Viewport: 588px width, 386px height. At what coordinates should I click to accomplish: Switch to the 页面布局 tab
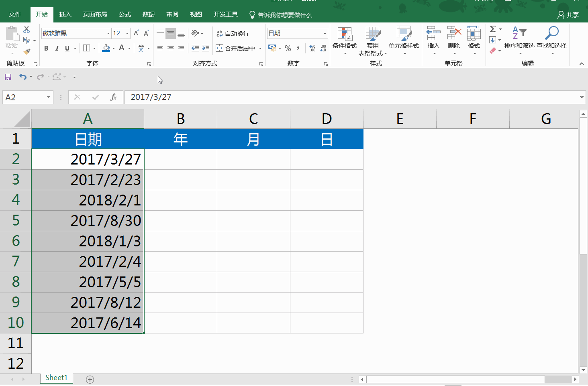(95, 14)
